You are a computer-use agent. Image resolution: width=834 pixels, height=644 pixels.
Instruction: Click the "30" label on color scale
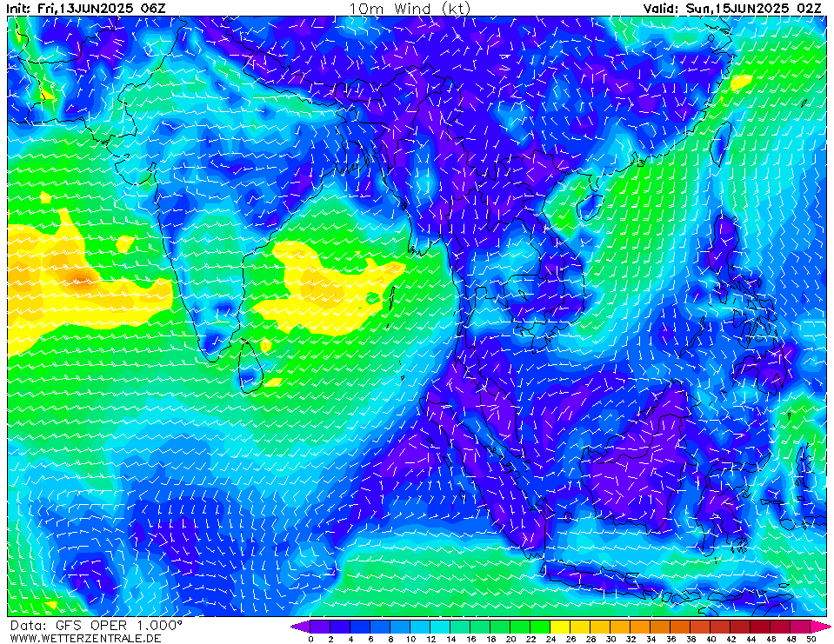pos(611,639)
